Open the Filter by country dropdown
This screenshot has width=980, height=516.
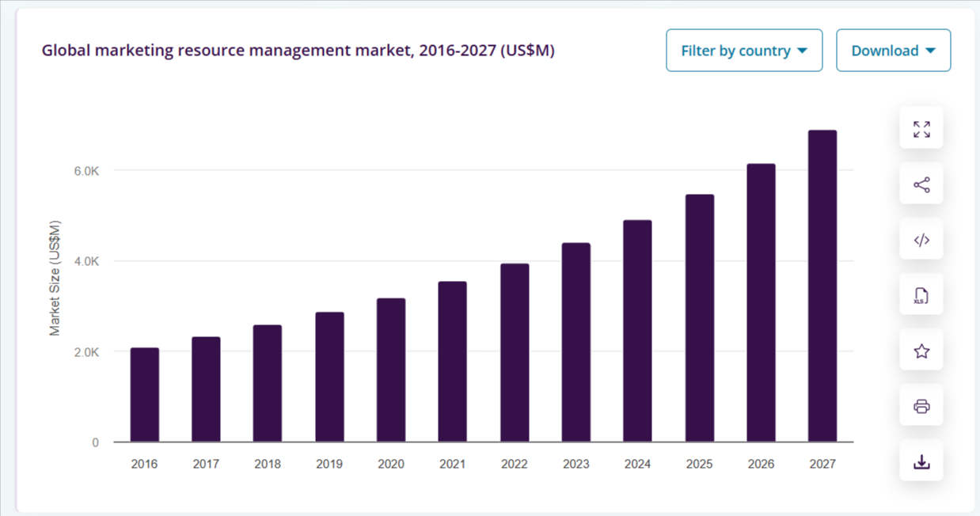(x=744, y=51)
